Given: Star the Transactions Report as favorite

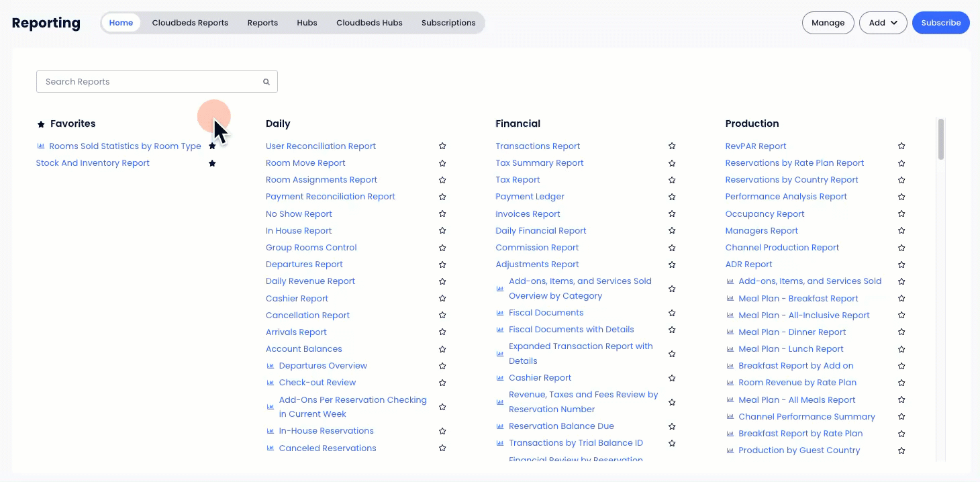Looking at the screenshot, I should [672, 146].
